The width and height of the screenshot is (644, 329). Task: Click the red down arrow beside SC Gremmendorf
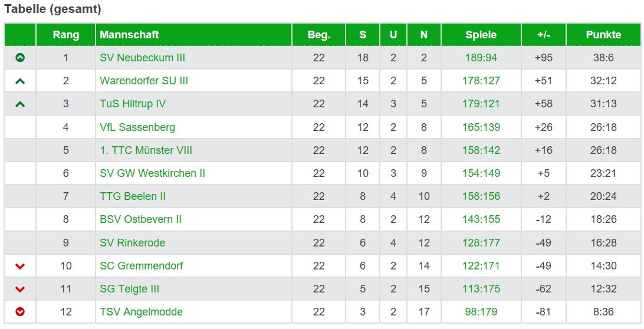(x=20, y=267)
